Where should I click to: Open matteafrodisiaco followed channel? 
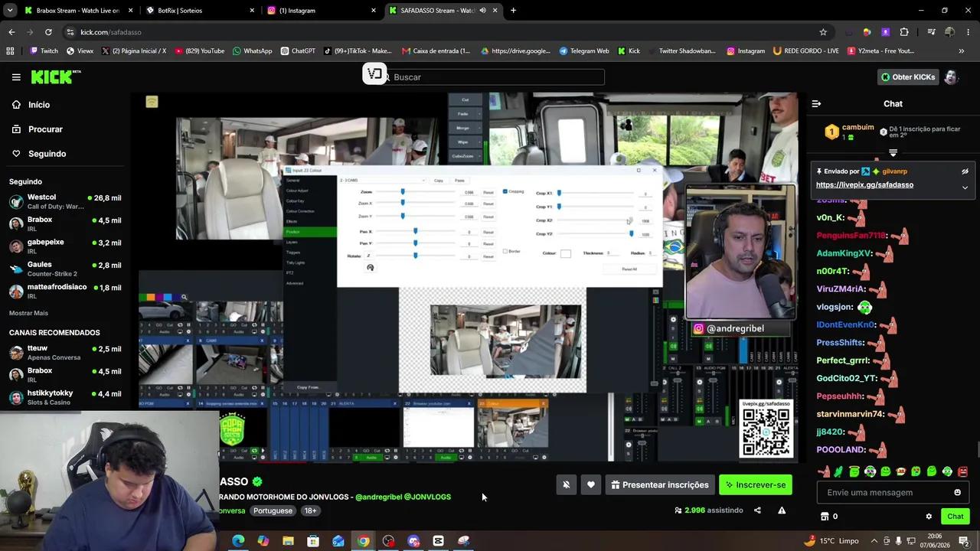click(x=65, y=291)
